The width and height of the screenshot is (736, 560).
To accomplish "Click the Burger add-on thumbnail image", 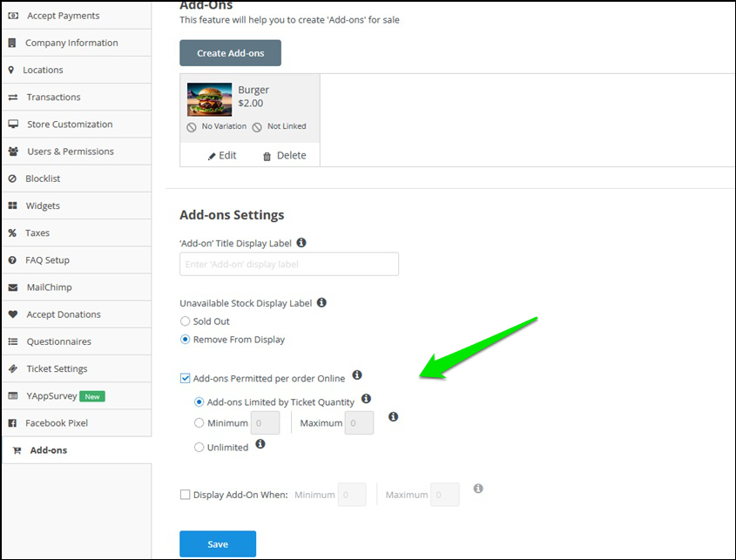I will (x=209, y=99).
